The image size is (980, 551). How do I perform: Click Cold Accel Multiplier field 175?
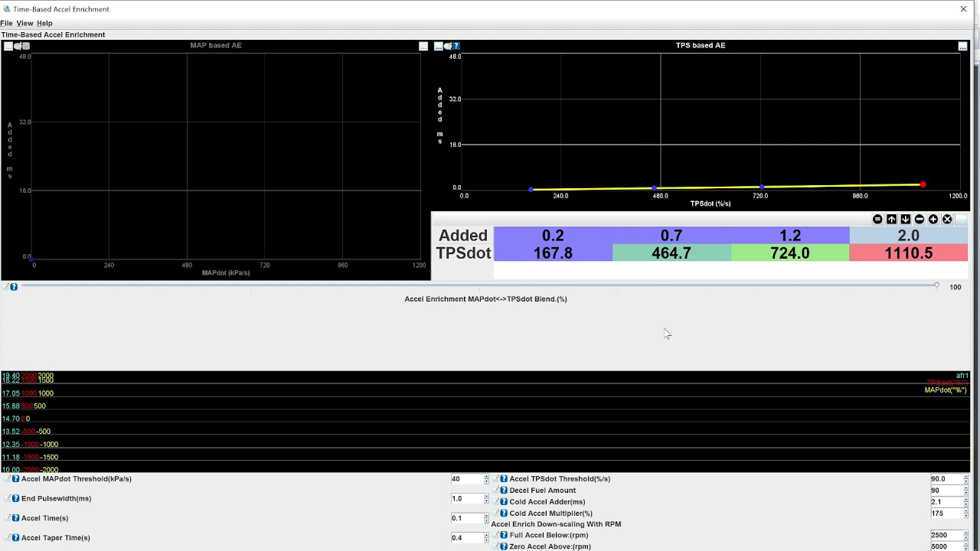946,514
